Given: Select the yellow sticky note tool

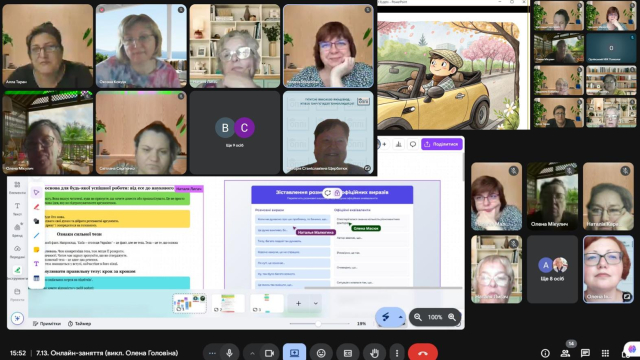Looking at the screenshot, I should [36, 249].
